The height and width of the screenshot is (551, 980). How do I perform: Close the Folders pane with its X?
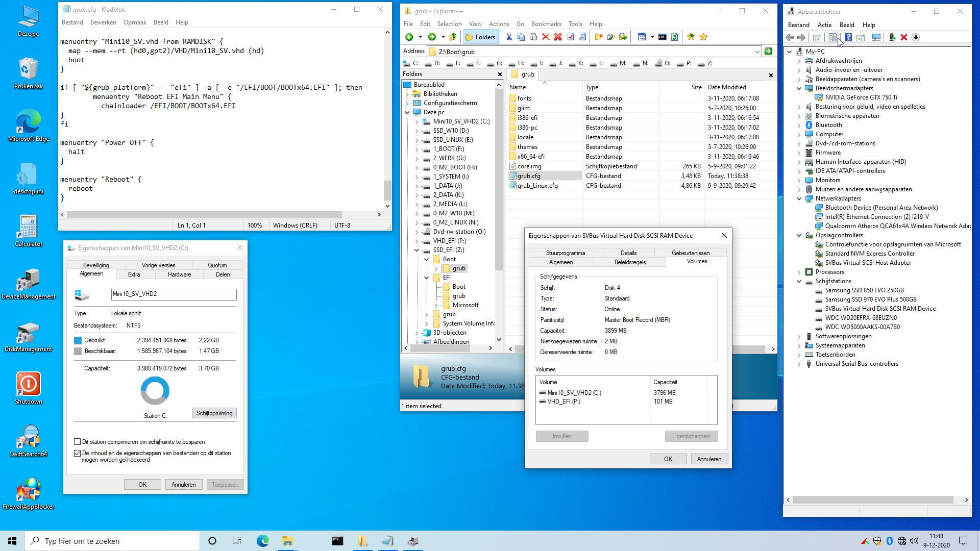pos(500,74)
